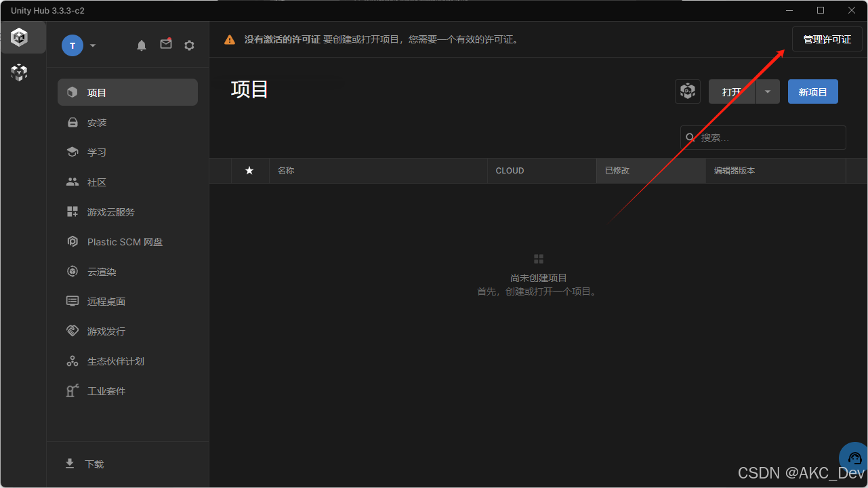The height and width of the screenshot is (488, 868).
Task: Go to 安装 section in sidebar
Action: point(127,123)
